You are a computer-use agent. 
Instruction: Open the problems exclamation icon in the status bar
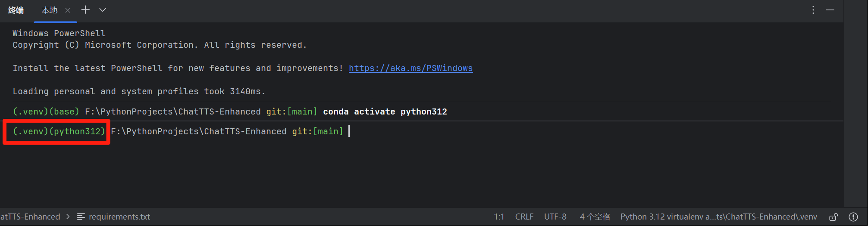[x=853, y=217]
